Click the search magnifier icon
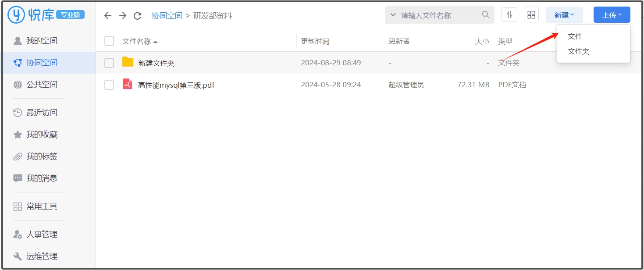This screenshot has width=644, height=270. click(485, 15)
